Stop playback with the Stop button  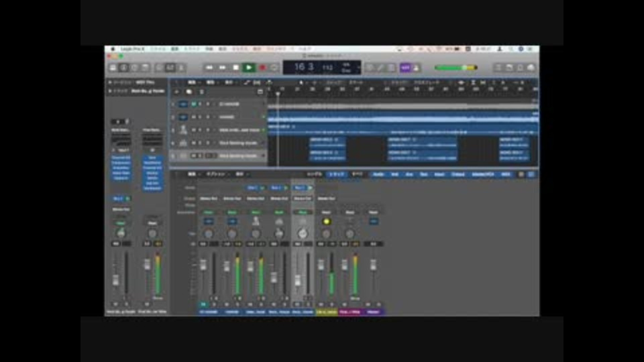235,68
